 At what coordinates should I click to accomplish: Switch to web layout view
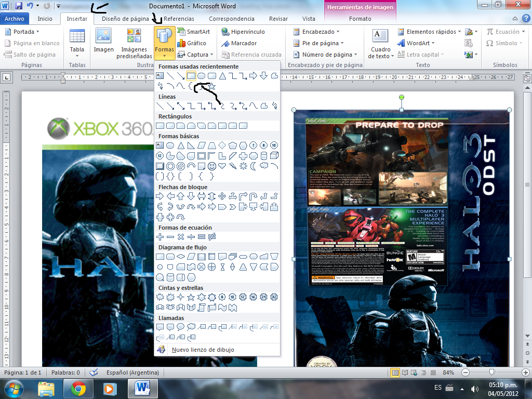coord(414,373)
